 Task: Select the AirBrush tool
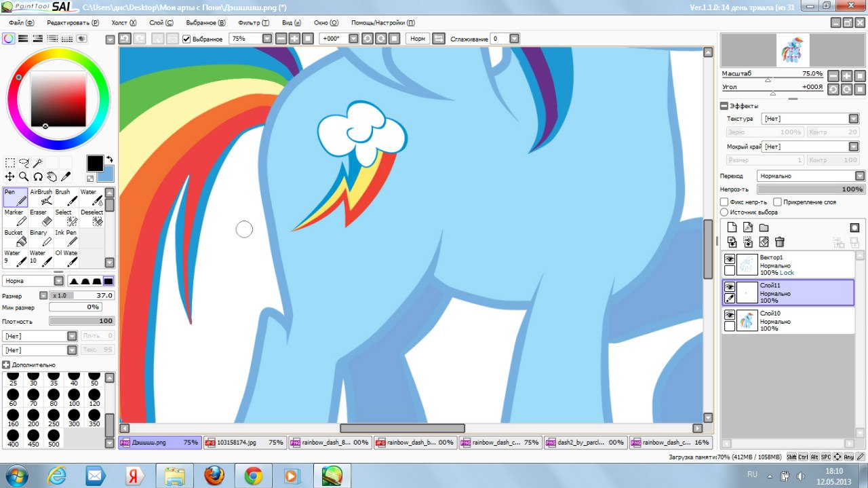click(41, 197)
